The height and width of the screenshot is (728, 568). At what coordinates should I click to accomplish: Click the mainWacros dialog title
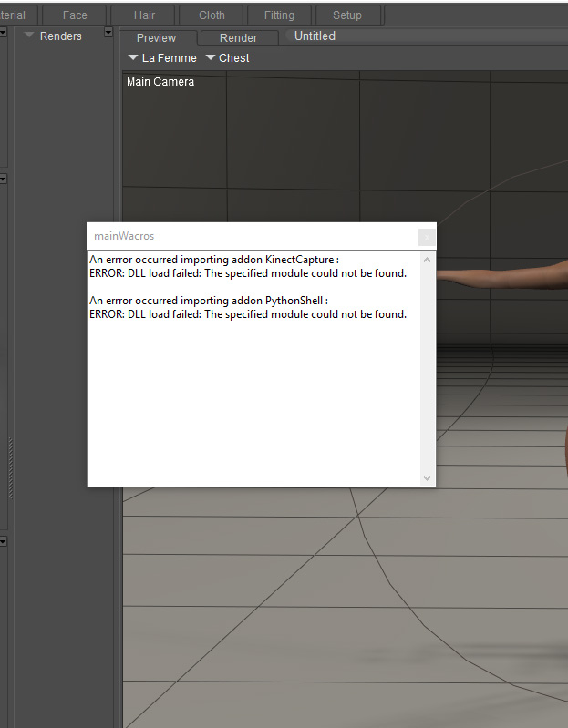click(124, 236)
